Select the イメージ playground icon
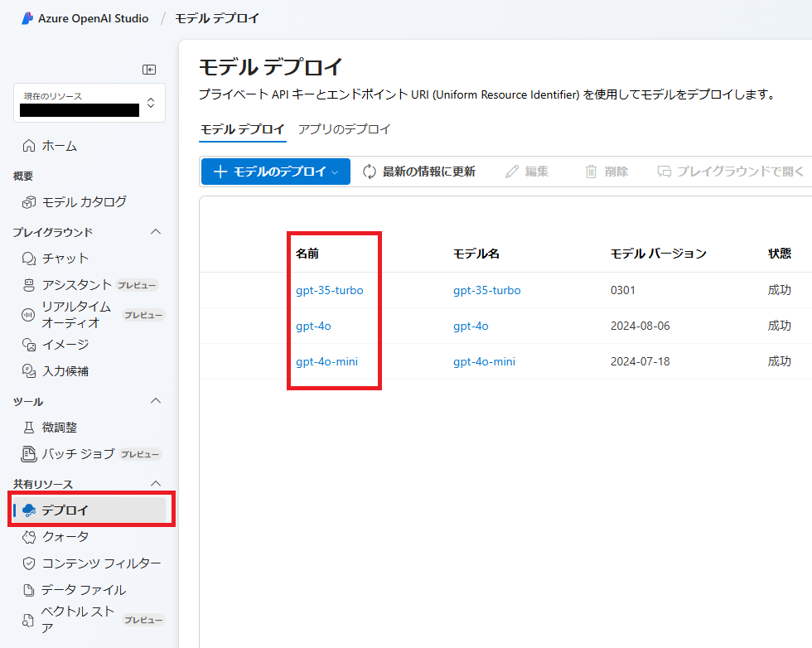812x648 pixels. pos(27,343)
